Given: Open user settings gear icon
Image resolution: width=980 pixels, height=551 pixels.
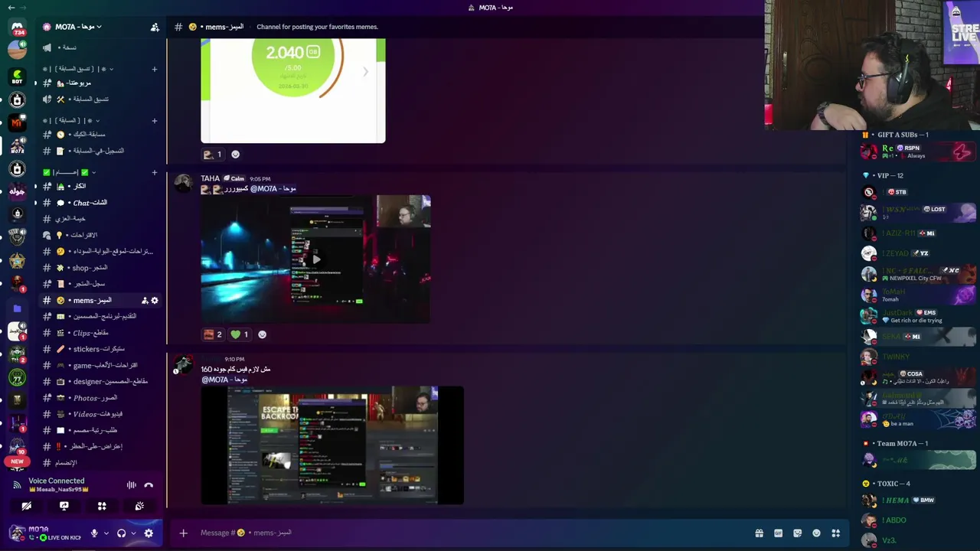Looking at the screenshot, I should (149, 533).
